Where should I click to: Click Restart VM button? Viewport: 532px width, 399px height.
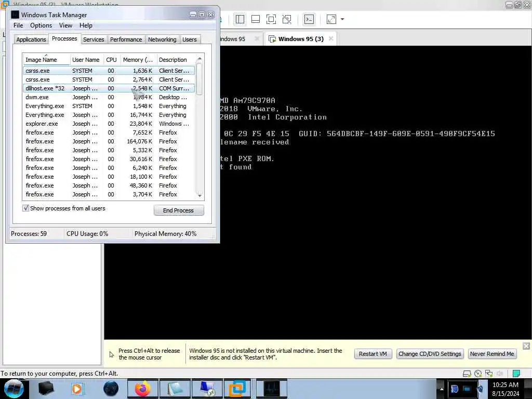[x=373, y=354]
